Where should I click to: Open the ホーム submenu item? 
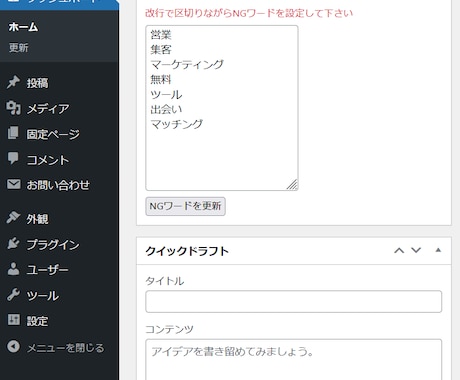point(23,27)
